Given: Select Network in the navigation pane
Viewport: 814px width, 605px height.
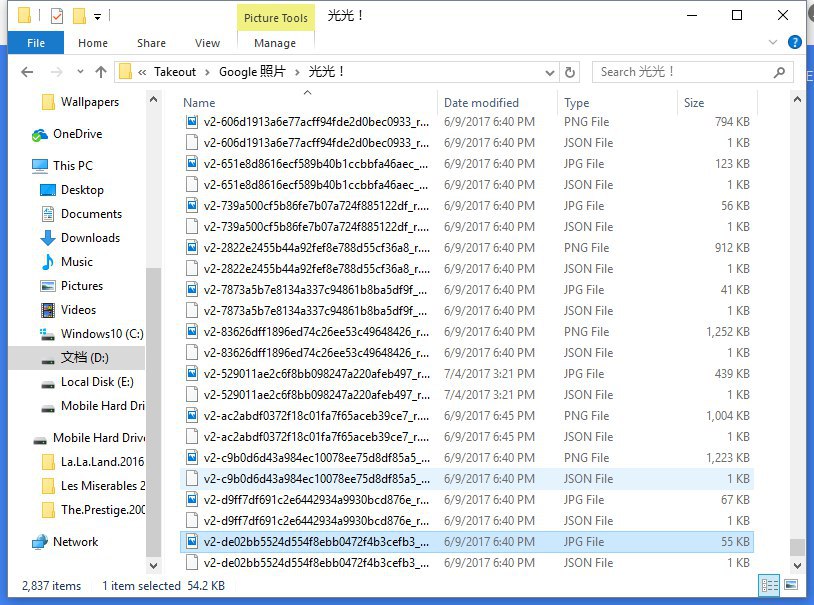Looking at the screenshot, I should (75, 542).
